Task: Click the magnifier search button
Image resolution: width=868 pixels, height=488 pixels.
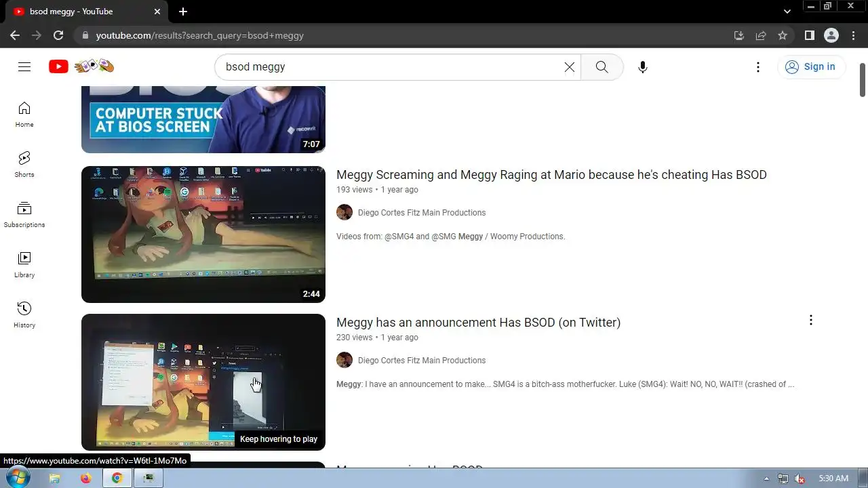Action: 601,67
